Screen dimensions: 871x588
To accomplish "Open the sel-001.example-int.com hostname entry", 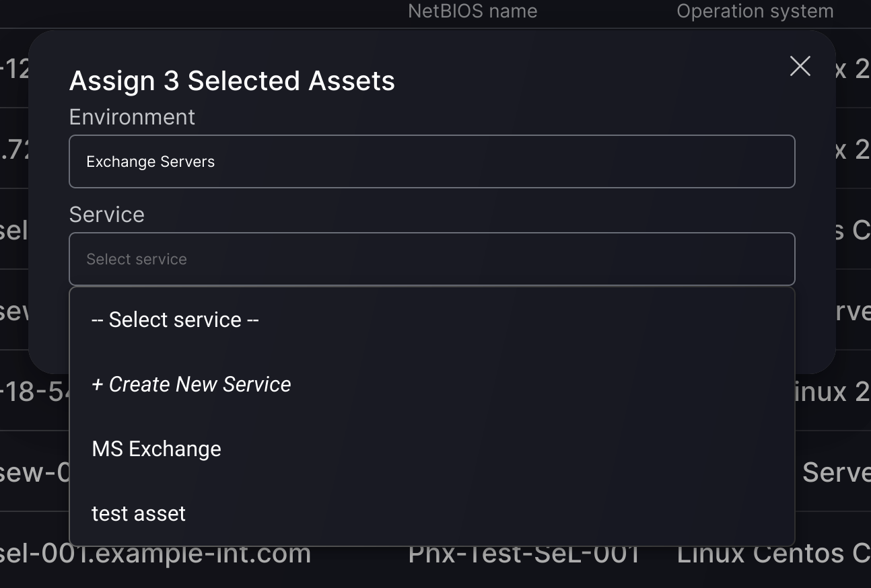I will pos(155,554).
